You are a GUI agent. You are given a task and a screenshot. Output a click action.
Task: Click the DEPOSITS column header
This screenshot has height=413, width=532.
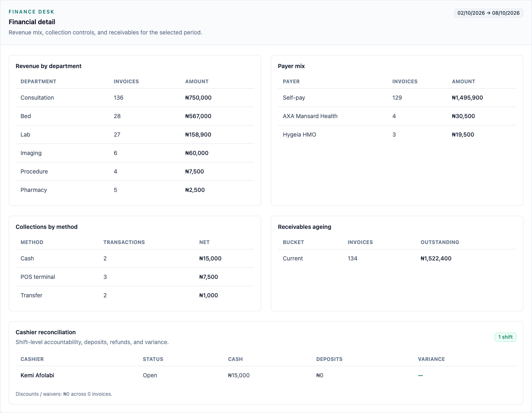coord(329,359)
